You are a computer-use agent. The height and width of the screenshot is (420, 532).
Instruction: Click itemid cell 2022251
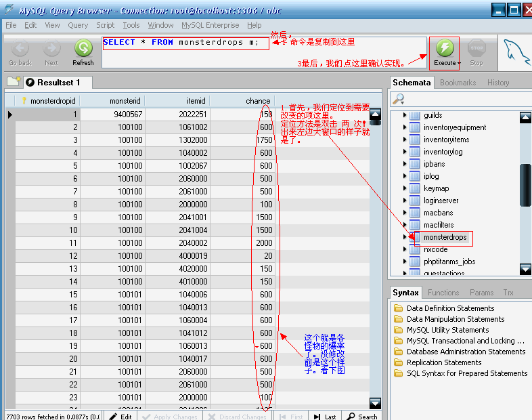(178, 114)
